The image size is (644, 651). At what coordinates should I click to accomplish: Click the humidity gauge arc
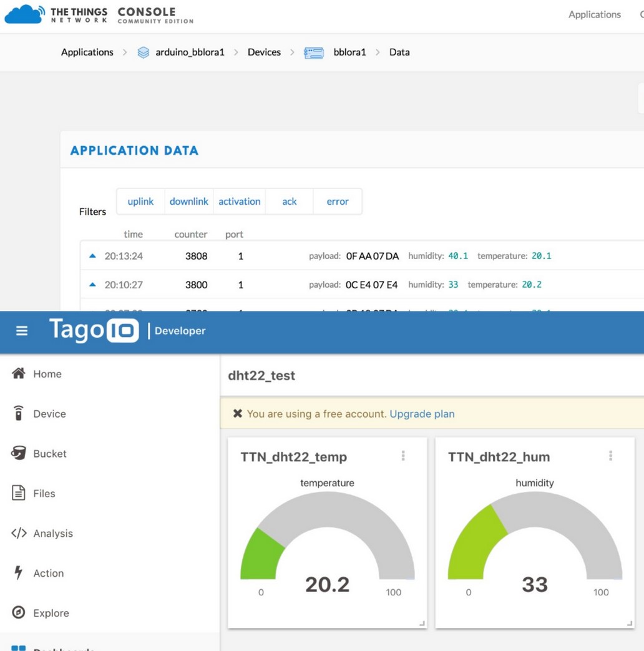[535, 510]
